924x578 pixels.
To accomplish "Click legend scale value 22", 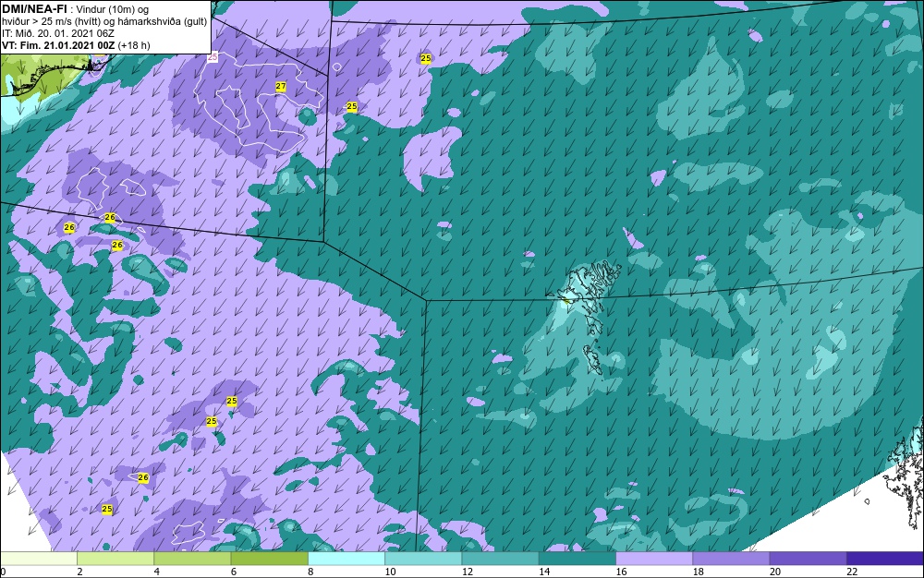I will tap(852, 572).
